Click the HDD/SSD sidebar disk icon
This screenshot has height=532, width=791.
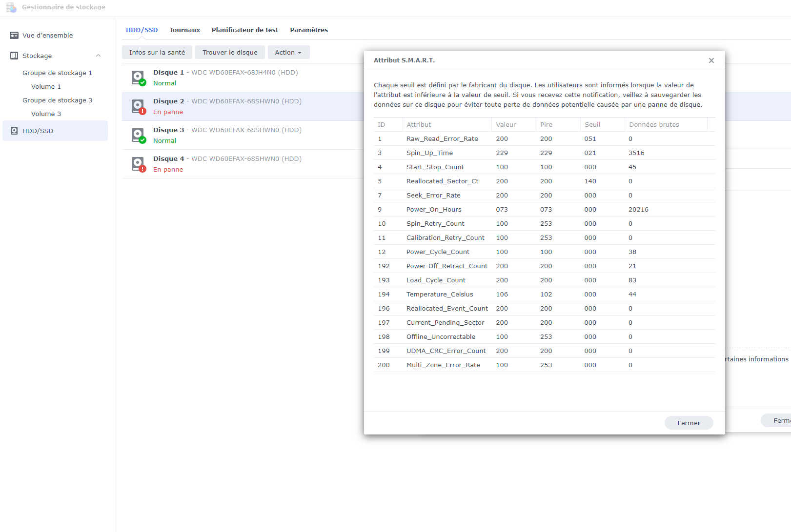coord(14,131)
